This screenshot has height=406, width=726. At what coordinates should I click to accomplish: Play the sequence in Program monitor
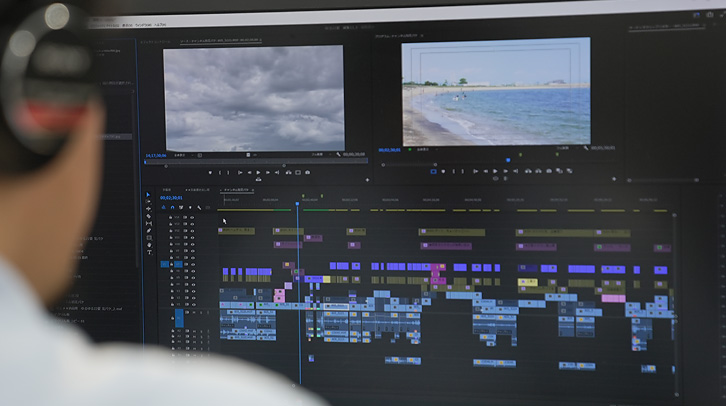tap(495, 171)
